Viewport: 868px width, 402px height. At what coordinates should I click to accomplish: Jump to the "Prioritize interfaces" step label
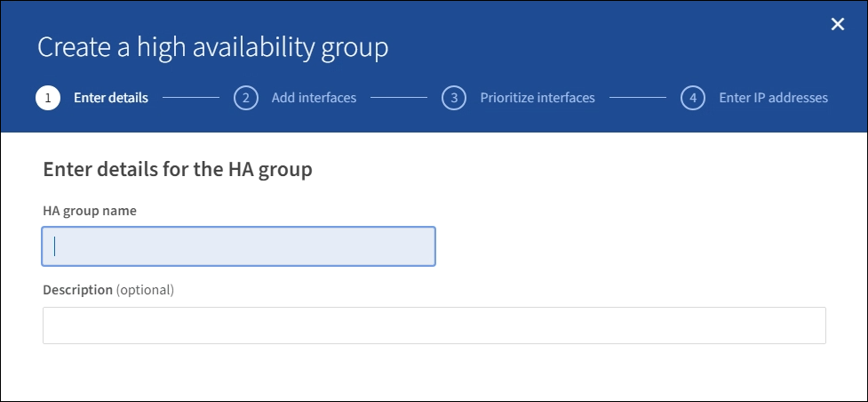538,98
